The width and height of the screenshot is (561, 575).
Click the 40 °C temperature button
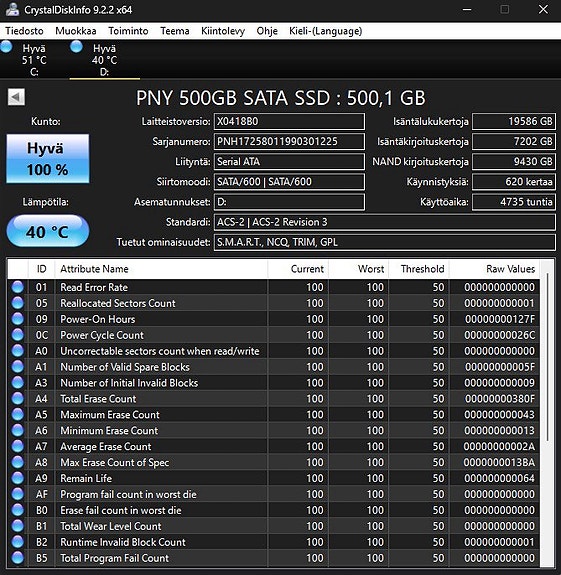pyautogui.click(x=48, y=231)
